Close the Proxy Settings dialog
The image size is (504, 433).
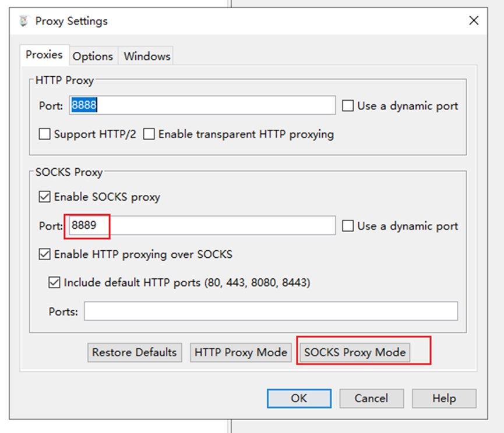tap(474, 21)
